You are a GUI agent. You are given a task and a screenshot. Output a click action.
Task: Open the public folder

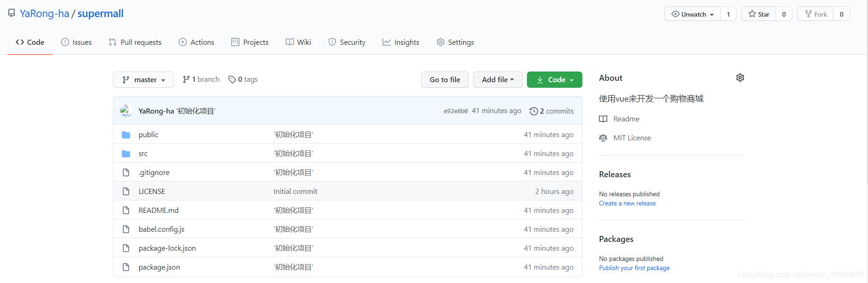pos(148,134)
